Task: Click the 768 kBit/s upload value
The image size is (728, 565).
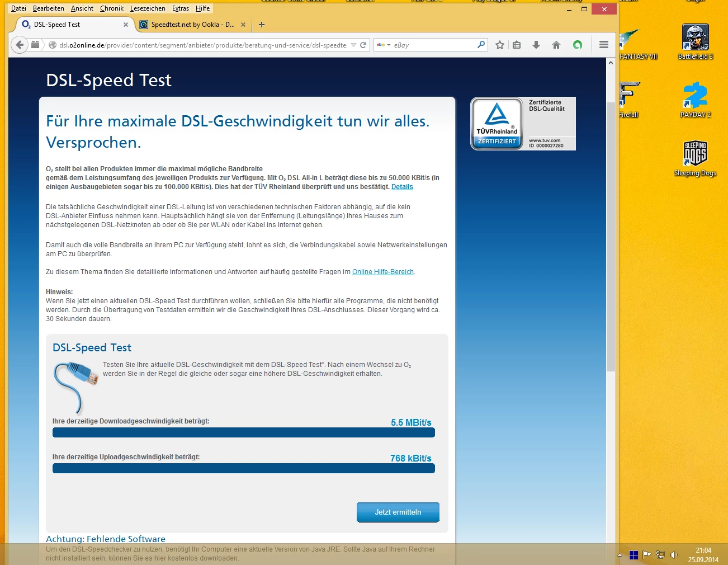Action: pos(411,458)
